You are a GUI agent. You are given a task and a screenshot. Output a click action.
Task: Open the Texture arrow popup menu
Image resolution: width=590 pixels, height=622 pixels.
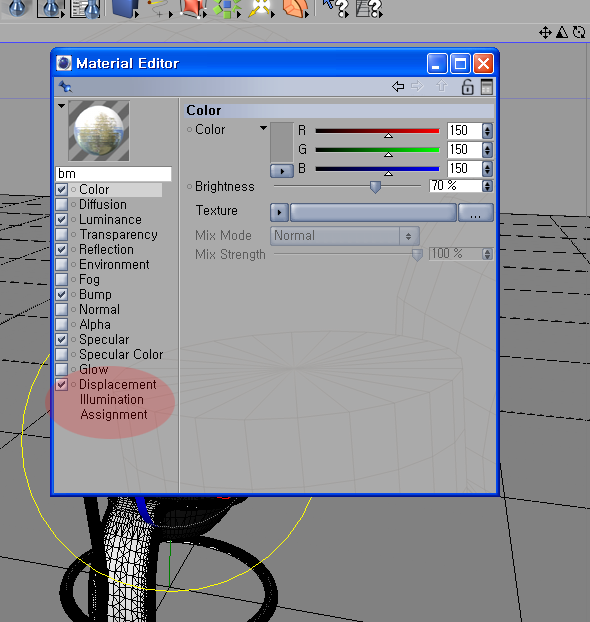tap(279, 212)
